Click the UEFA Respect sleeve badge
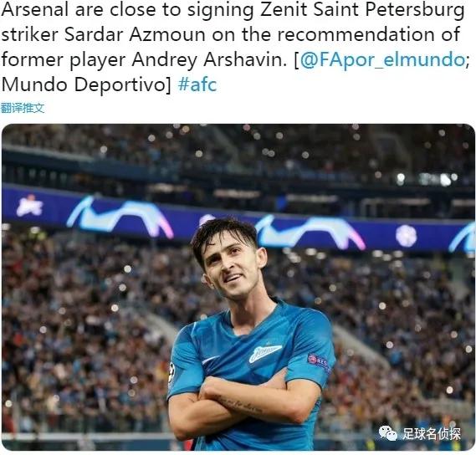The height and width of the screenshot is (455, 476). click(319, 362)
